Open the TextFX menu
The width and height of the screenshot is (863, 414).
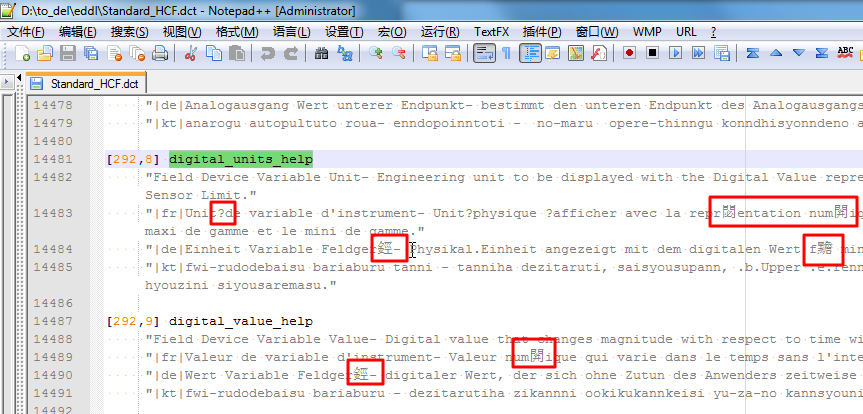pyautogui.click(x=491, y=31)
